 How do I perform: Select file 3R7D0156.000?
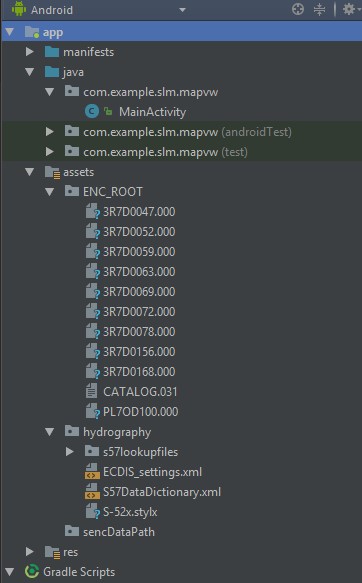[x=139, y=352]
